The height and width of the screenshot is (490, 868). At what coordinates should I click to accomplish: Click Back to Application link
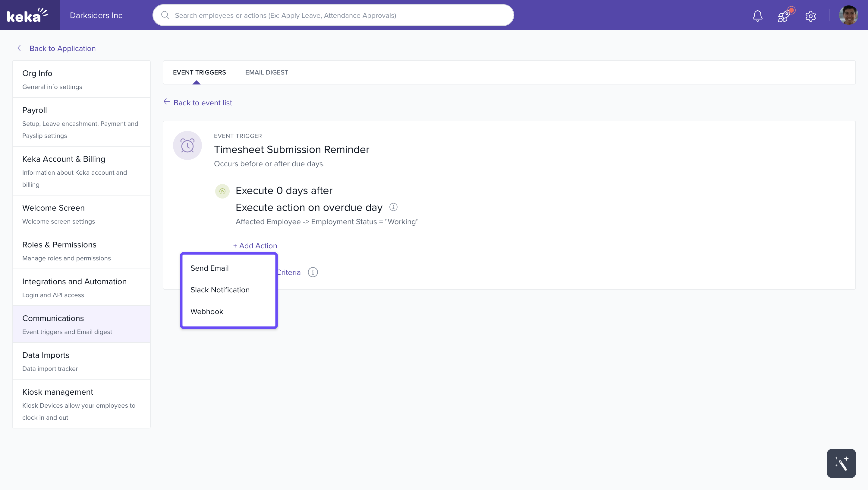(x=62, y=48)
